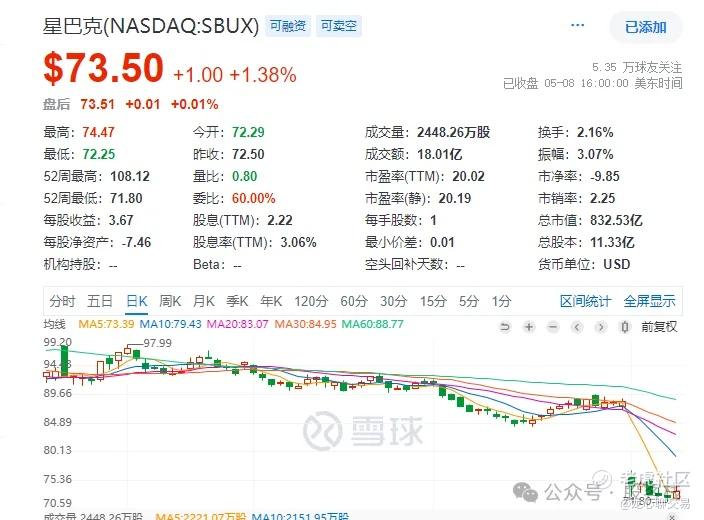The width and height of the screenshot is (704, 520).
Task: Select the 年K chart tab
Action: point(271,301)
